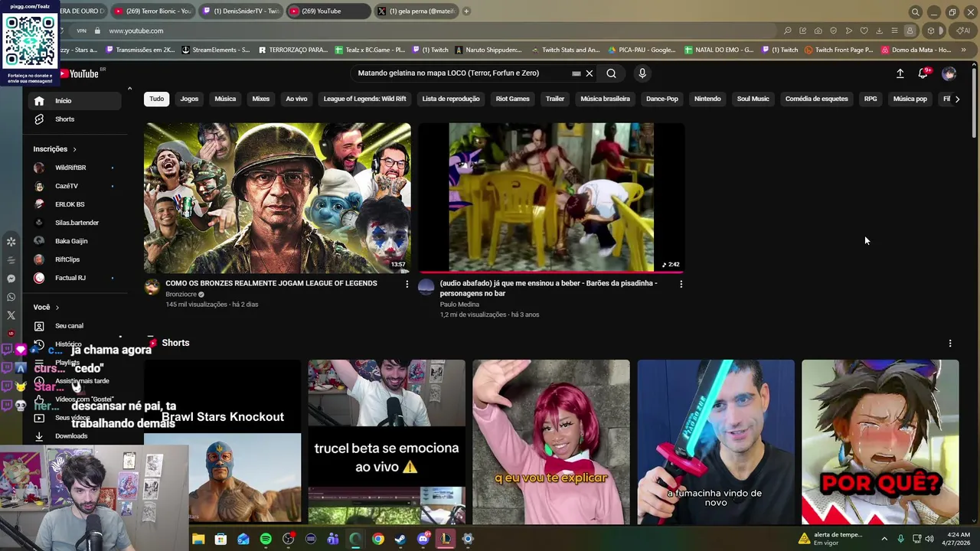
Task: Open Google Chrome from the taskbar
Action: pyautogui.click(x=378, y=540)
